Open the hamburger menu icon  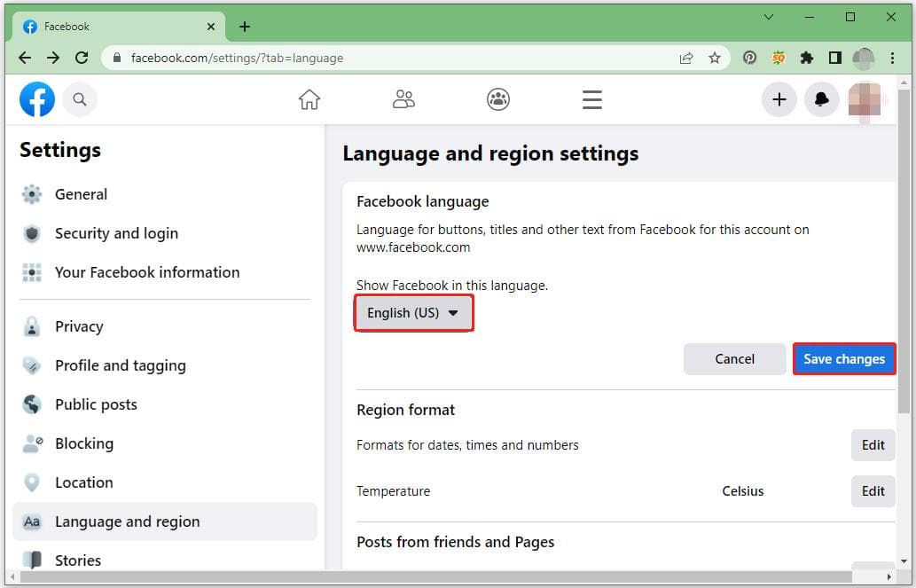pyautogui.click(x=591, y=99)
